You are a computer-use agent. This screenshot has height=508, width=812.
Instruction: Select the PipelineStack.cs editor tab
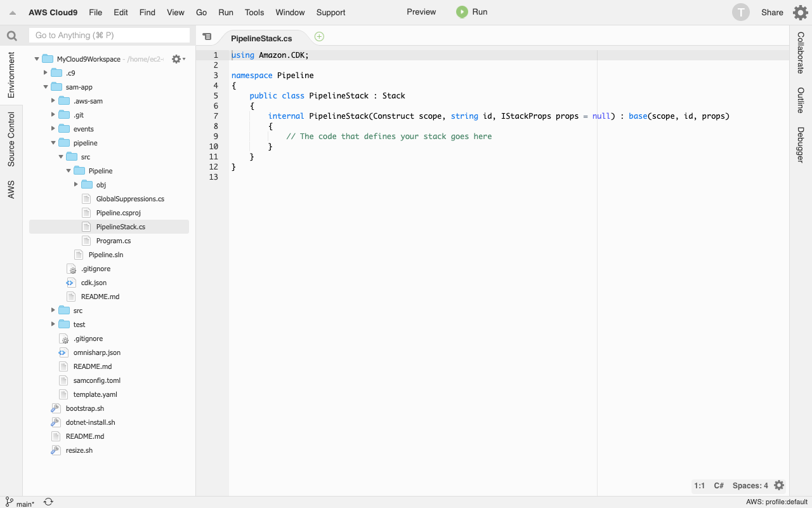pyautogui.click(x=261, y=38)
